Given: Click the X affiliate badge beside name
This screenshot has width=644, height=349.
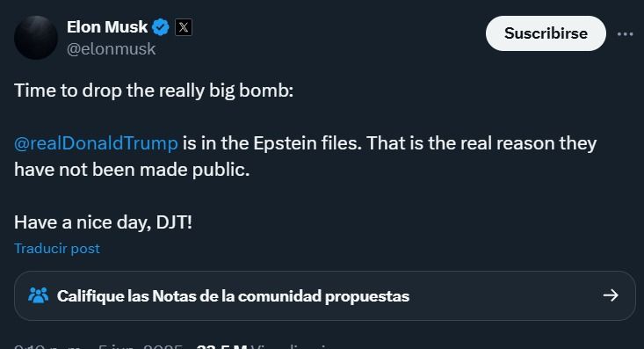Looking at the screenshot, I should (184, 27).
